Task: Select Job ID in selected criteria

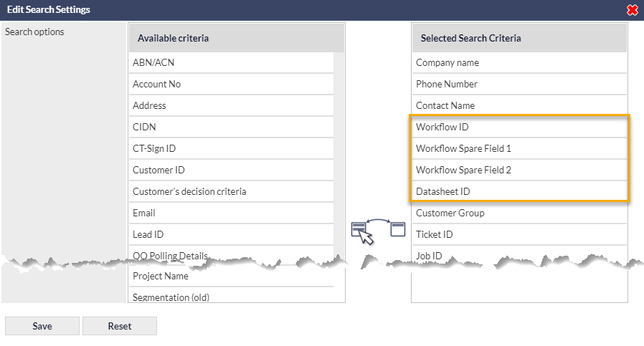Action: pos(519,254)
